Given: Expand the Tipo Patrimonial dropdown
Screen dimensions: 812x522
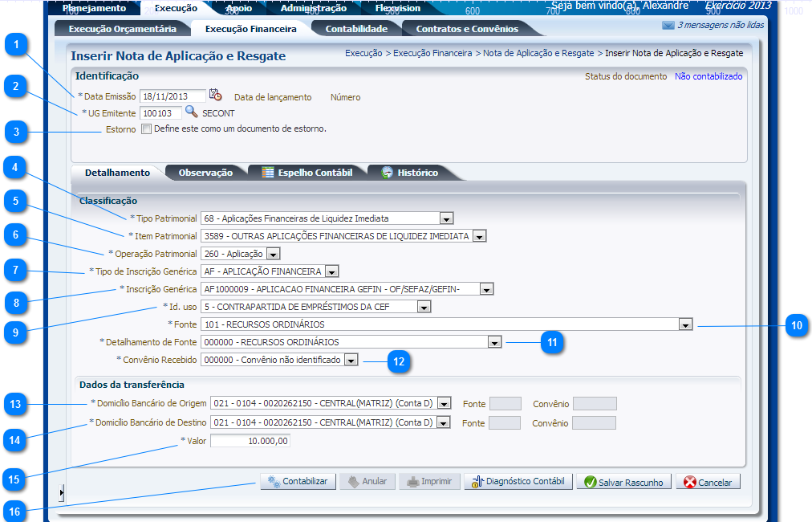Looking at the screenshot, I should point(447,218).
